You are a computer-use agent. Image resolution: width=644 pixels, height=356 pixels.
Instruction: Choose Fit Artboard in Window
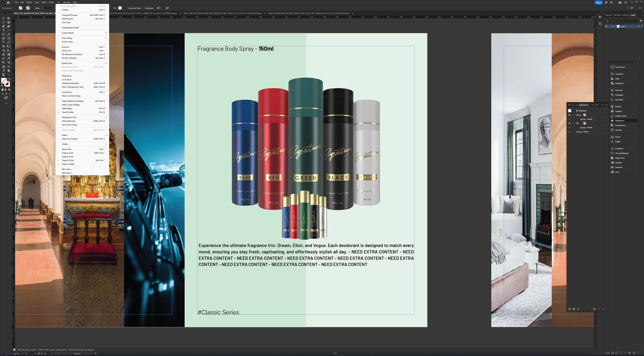(x=72, y=54)
